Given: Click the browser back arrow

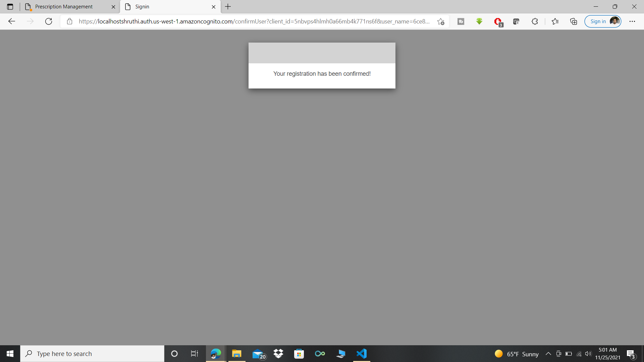Looking at the screenshot, I should (x=12, y=21).
